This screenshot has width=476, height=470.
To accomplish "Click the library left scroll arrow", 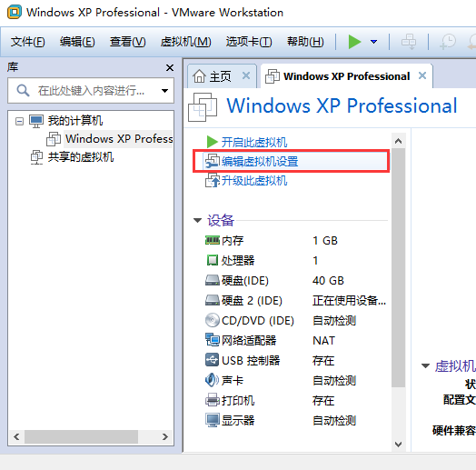I will tap(16, 437).
